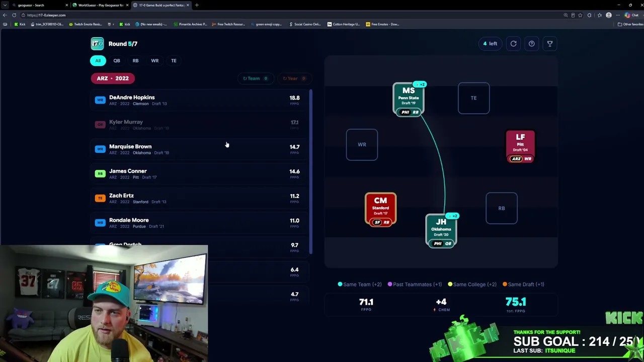
Task: Open Social Casino Online bookmark
Action: pyautogui.click(x=305, y=24)
